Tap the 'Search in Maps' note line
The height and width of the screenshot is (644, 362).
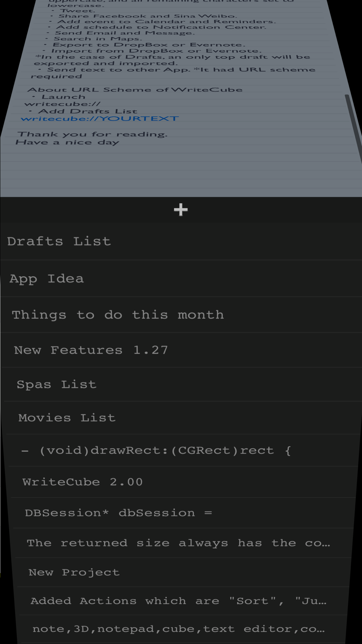[98, 39]
